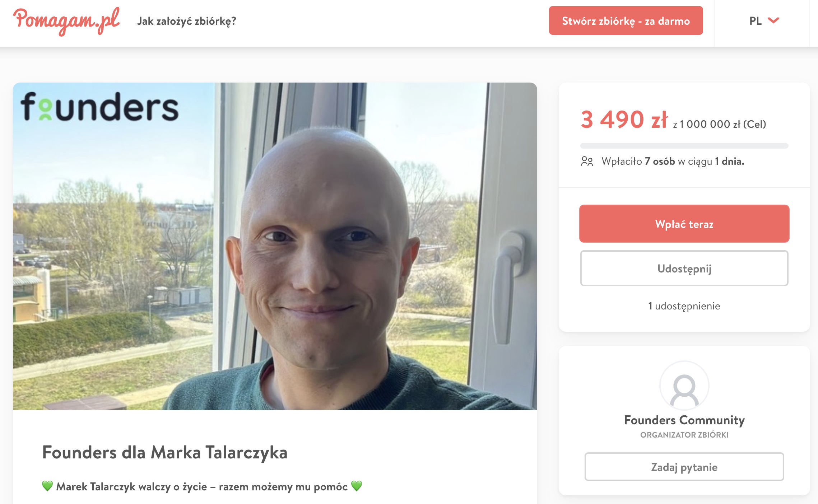
Task: Click the right green heart emoji
Action: 357,486
